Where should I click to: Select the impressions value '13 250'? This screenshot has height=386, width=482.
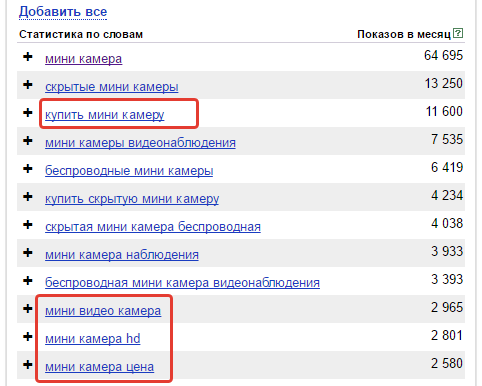pyautogui.click(x=444, y=83)
